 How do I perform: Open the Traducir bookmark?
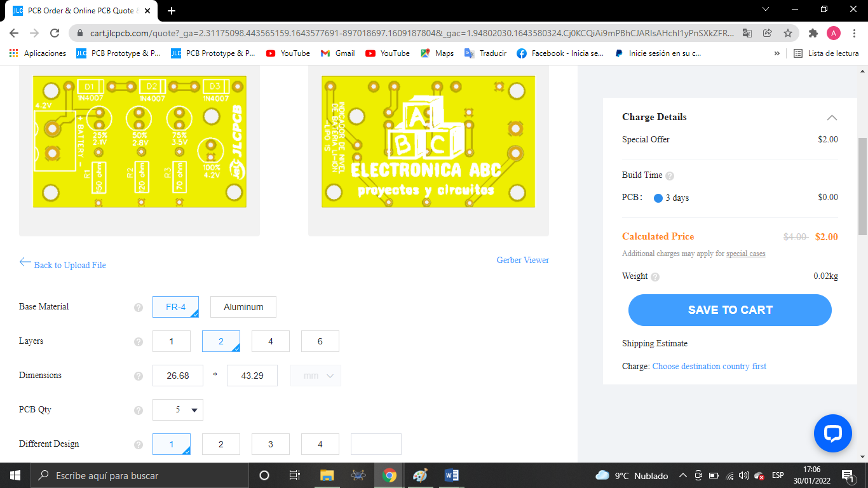click(x=485, y=53)
